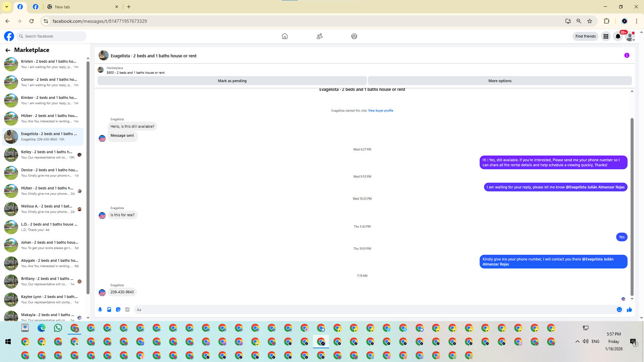This screenshot has width=644, height=362.
Task: Send a thumbs-up like
Action: tap(629, 310)
